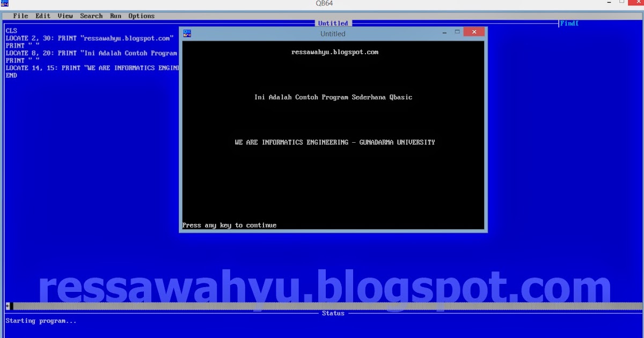Click 'Ini Adalah Contoh Program' output line
The height and width of the screenshot is (338, 644).
point(333,98)
